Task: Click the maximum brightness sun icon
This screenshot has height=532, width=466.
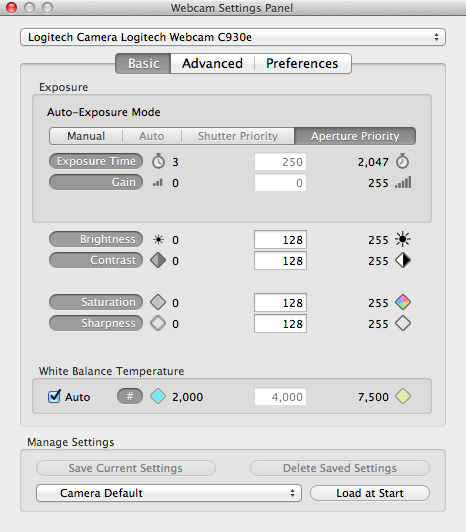Action: (403, 239)
